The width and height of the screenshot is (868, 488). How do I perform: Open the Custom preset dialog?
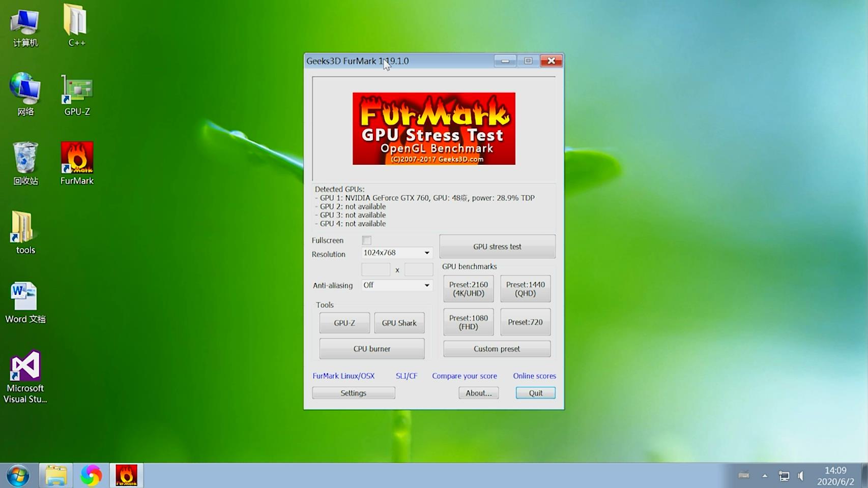pos(497,349)
